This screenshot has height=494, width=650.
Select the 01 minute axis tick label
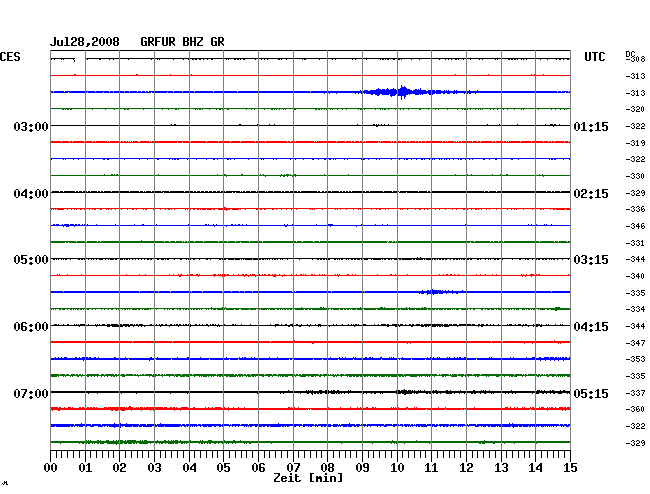85,467
